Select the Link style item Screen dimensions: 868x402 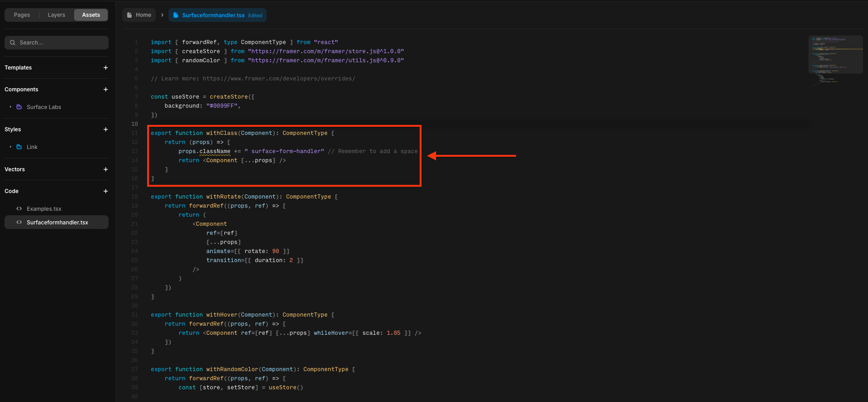click(x=56, y=147)
